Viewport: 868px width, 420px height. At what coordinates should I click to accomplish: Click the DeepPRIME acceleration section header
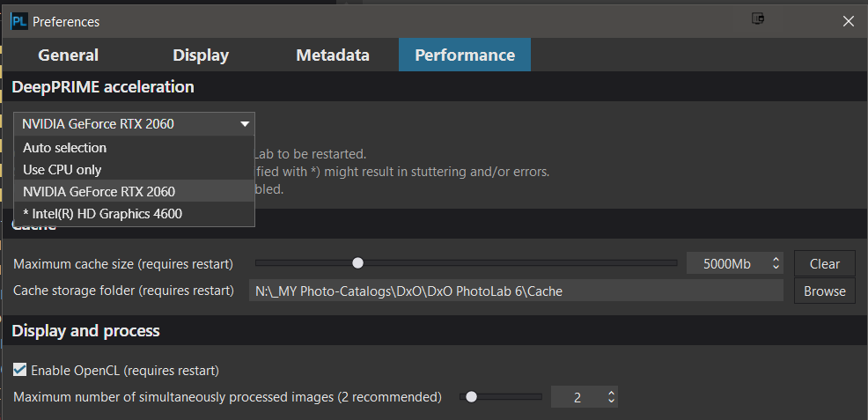tap(103, 87)
